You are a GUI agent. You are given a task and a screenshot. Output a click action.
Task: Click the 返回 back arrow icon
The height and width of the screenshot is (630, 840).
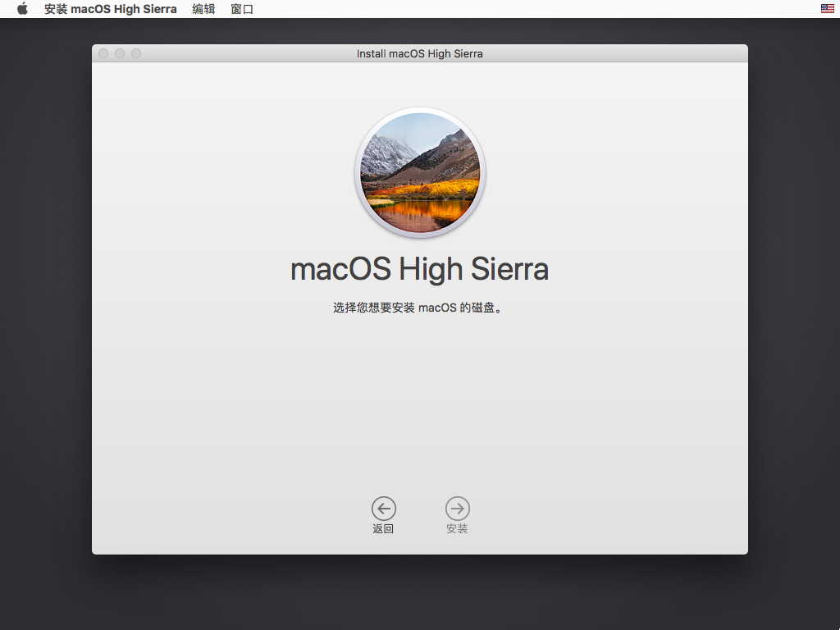tap(384, 509)
